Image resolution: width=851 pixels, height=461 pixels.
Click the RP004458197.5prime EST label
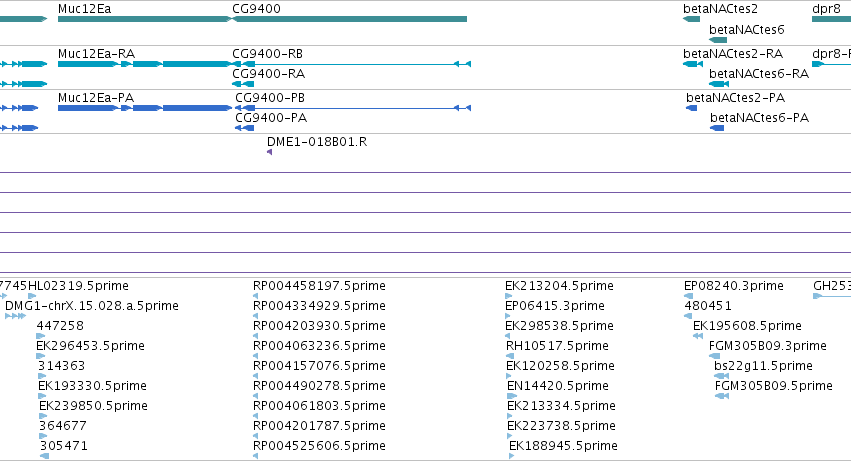tap(319, 286)
